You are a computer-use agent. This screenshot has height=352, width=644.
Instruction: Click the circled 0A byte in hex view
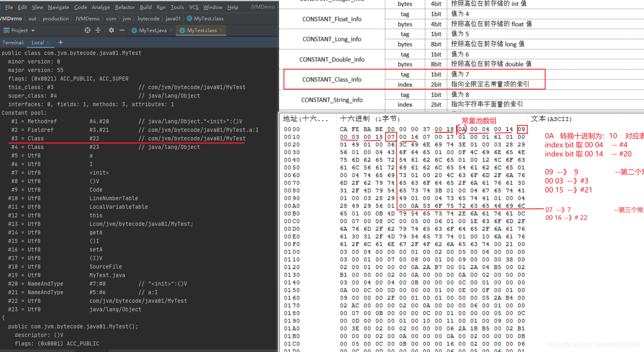[x=462, y=129]
